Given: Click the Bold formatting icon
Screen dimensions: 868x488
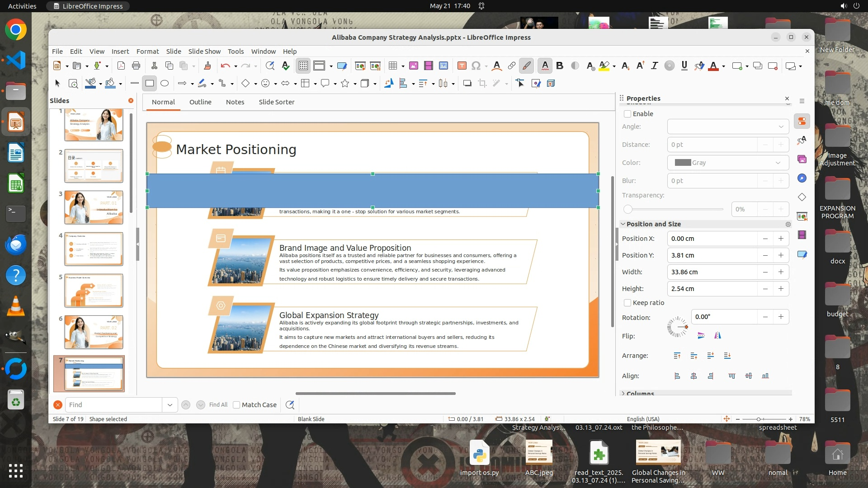Looking at the screenshot, I should [x=560, y=66].
